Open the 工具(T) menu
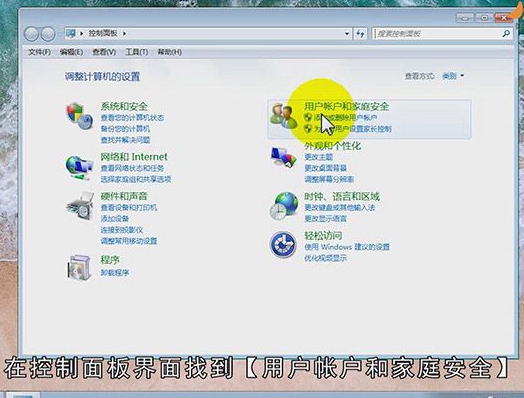 coord(137,52)
